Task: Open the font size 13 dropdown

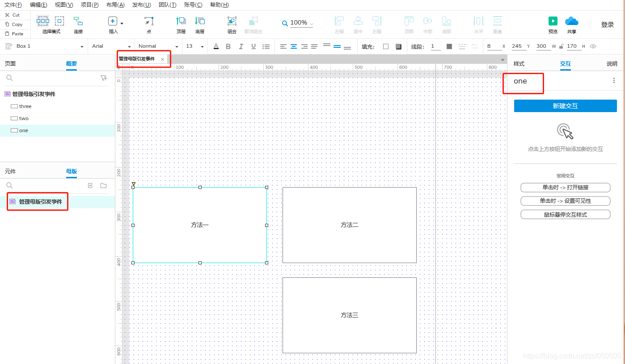Action: tap(202, 47)
